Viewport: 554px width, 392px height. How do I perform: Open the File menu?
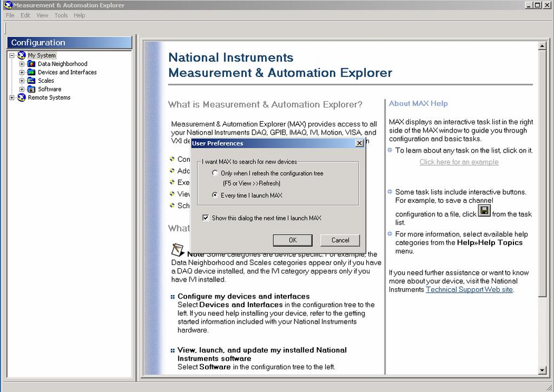click(10, 15)
